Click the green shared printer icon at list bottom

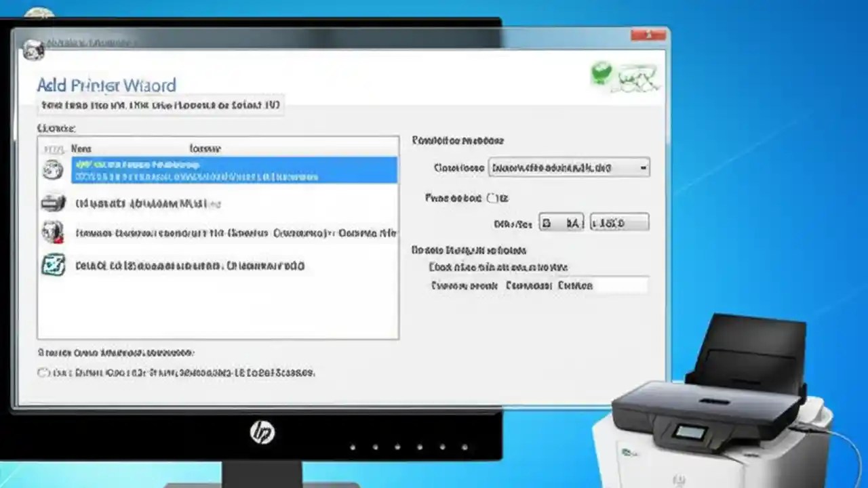(53, 265)
